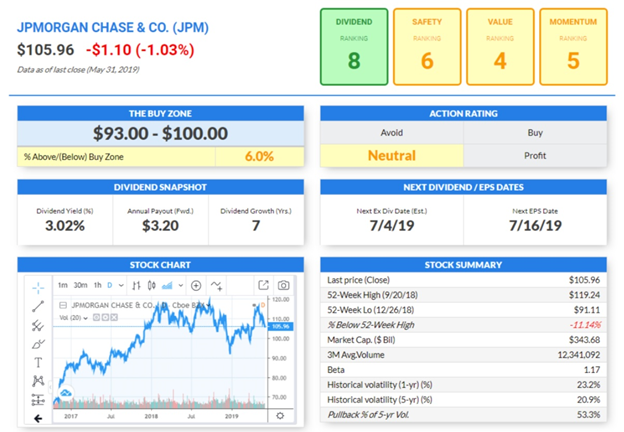Screen dimensions: 624x432
Task: Click the 6.0% above buy zone value
Action: coord(259,156)
